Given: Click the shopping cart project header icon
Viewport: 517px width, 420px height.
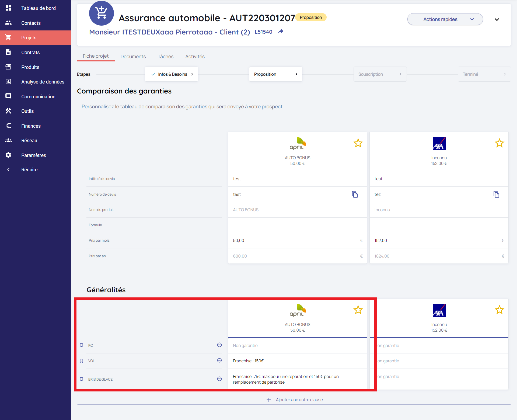Looking at the screenshot, I should click(x=102, y=13).
